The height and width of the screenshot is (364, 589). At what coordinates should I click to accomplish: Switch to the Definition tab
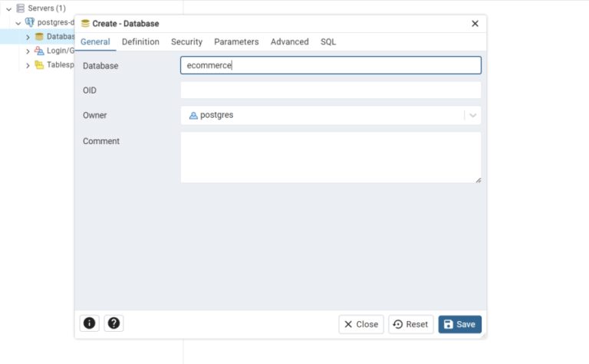coord(140,41)
